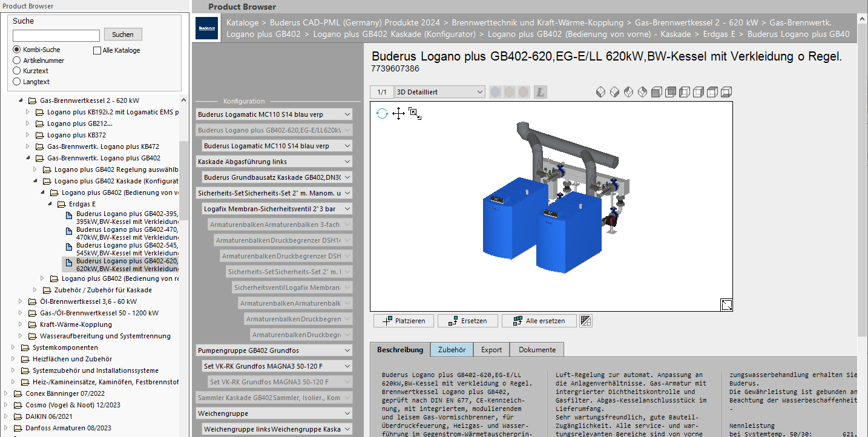
Task: Expand the Logano plus KB372 tree node
Action: 27,135
